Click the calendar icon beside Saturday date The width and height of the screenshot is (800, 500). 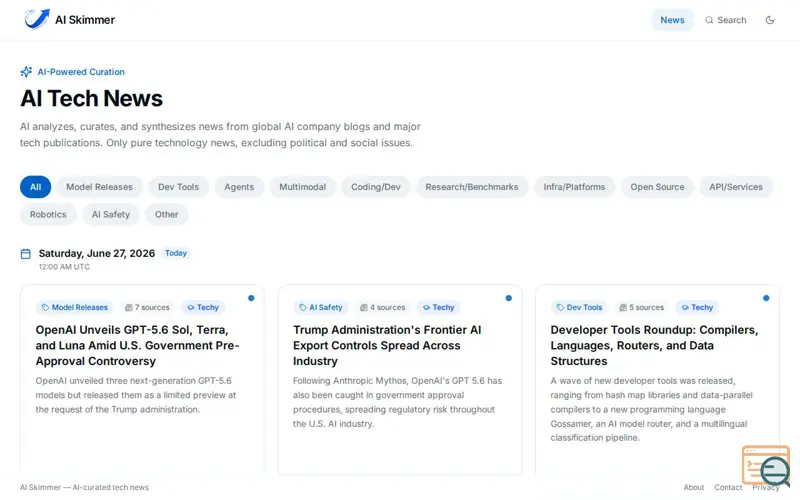pos(26,254)
